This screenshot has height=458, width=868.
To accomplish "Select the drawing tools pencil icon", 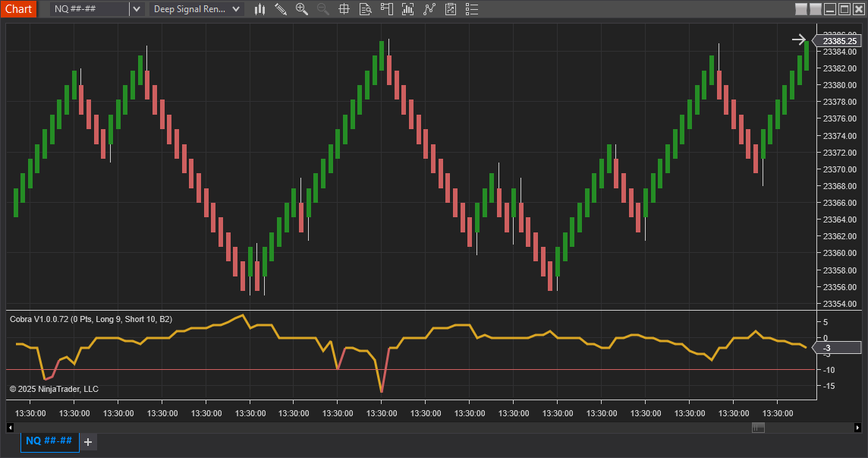I will [281, 9].
